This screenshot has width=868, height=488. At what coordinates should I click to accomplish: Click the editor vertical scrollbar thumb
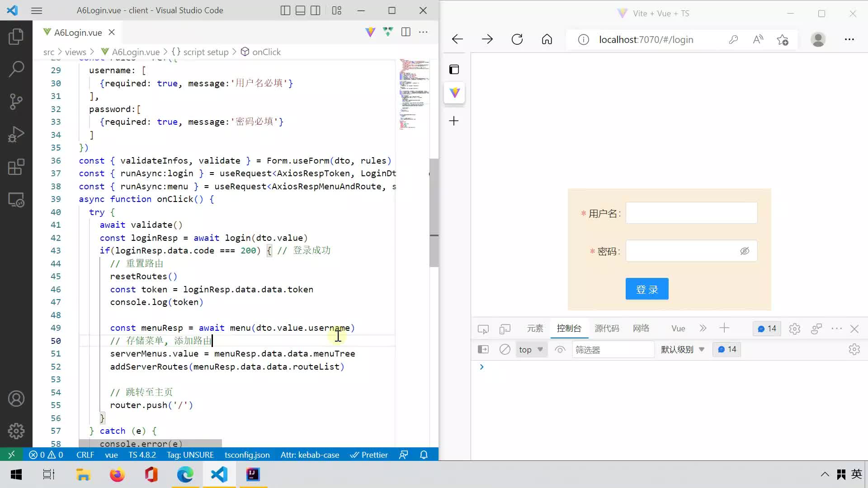tap(434, 212)
